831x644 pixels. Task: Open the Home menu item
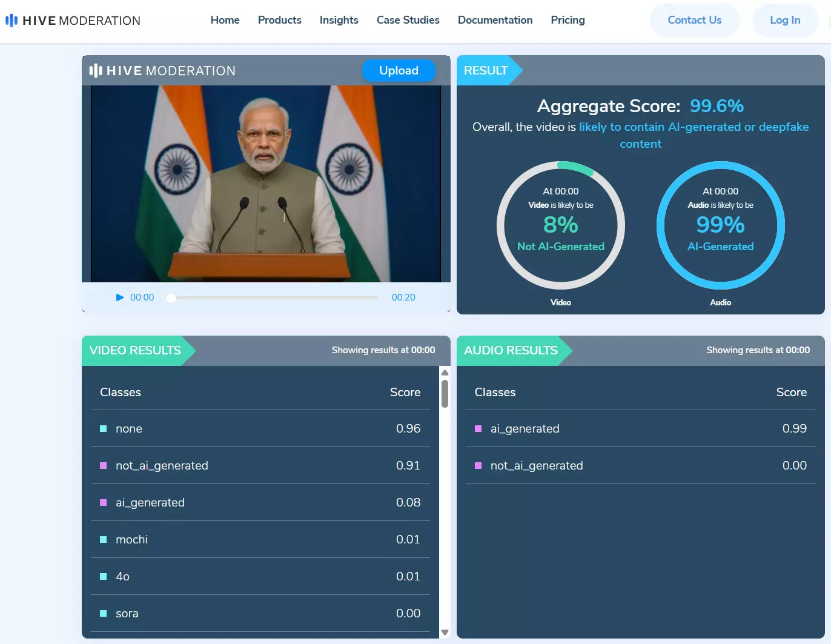(225, 20)
